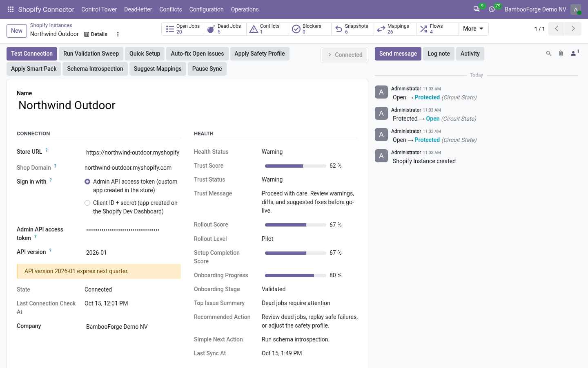Open the Activity scheduler
The width and height of the screenshot is (588, 368).
click(470, 54)
